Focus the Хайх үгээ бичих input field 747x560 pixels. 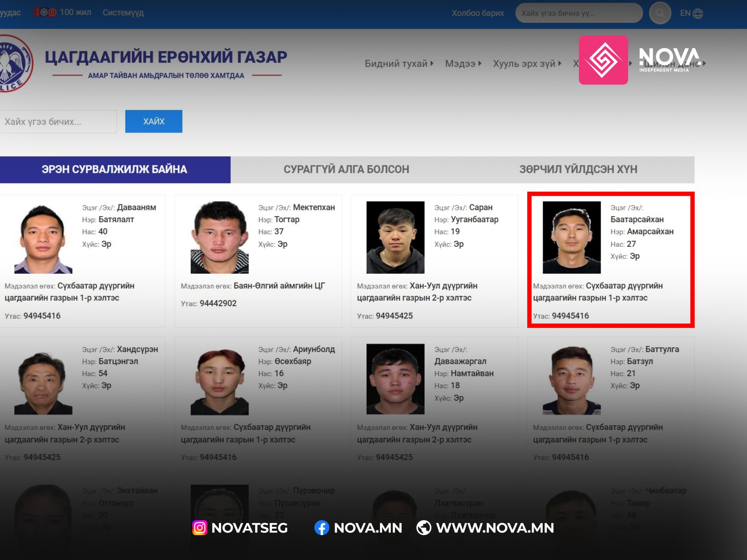coord(58,121)
